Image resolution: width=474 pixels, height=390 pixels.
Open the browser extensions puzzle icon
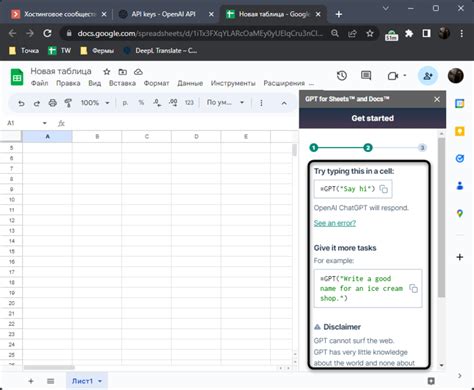click(409, 33)
